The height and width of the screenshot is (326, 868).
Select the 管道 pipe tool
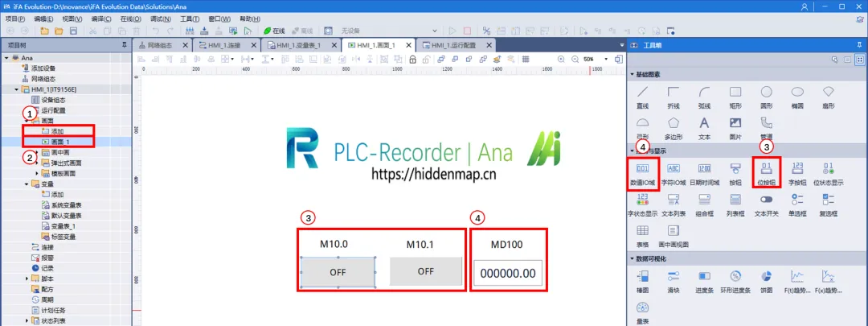[x=767, y=128]
